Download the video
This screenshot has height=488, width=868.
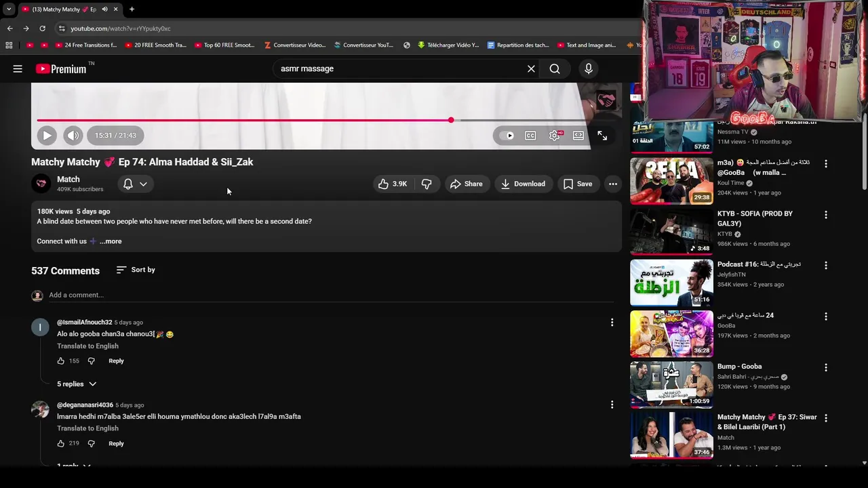[x=523, y=184]
